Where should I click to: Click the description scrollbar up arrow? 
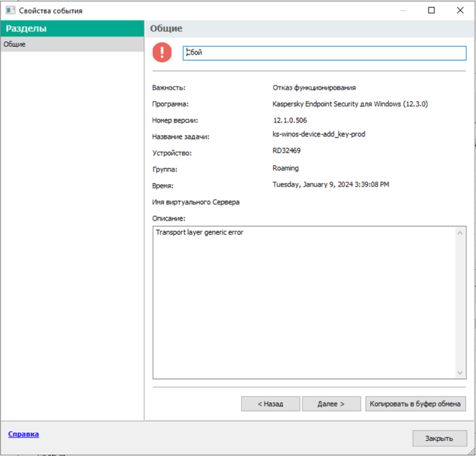coord(460,233)
